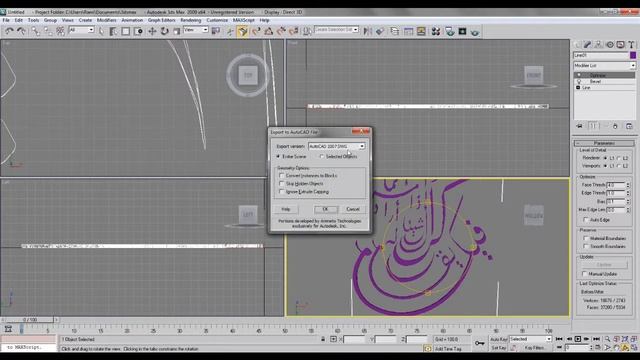This screenshot has width=640, height=360.
Task: Enable the Auto Edge checkbox
Action: click(x=586, y=220)
